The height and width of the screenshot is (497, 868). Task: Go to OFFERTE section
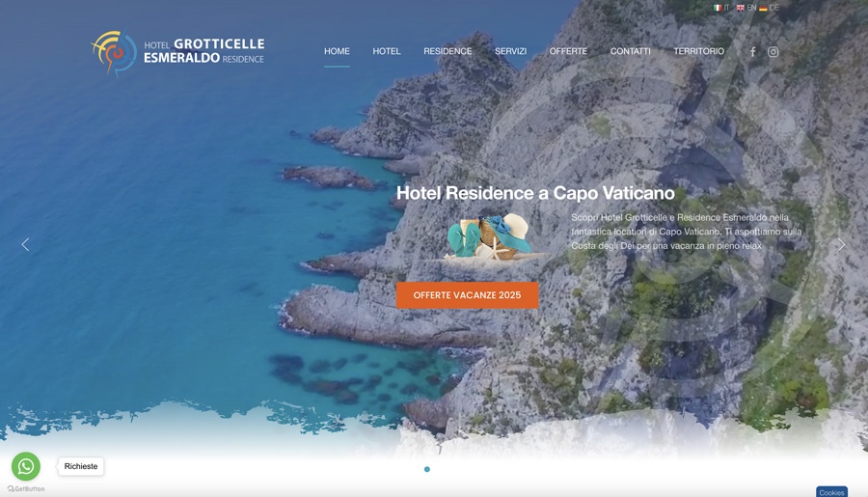pos(568,51)
